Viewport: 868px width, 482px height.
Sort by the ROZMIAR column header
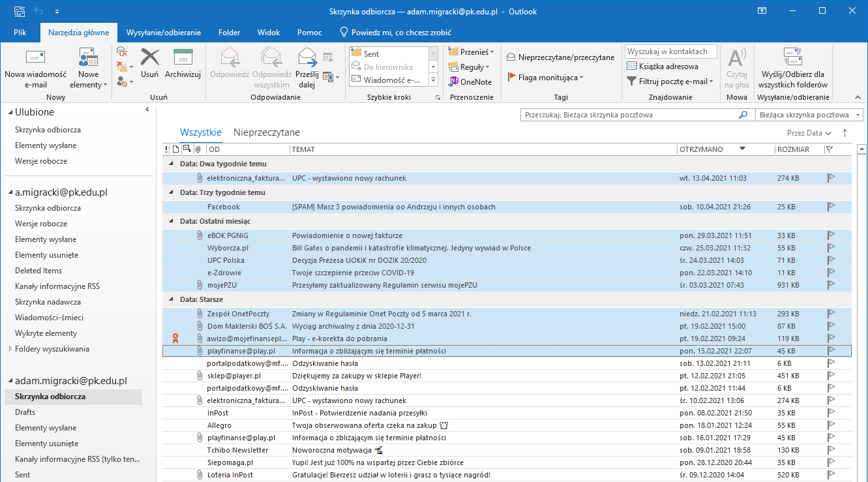pyautogui.click(x=792, y=149)
